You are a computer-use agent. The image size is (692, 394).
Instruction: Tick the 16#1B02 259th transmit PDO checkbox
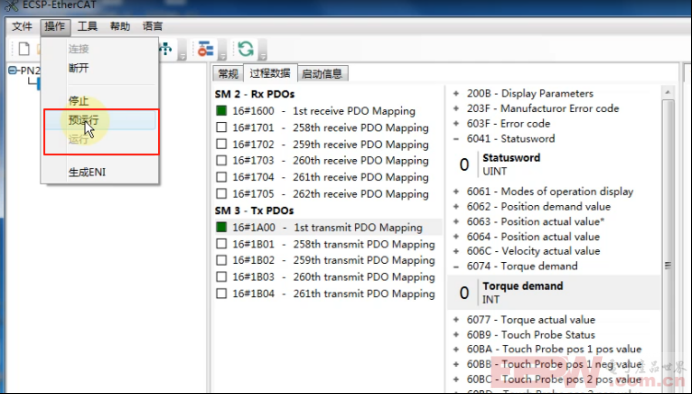click(222, 260)
